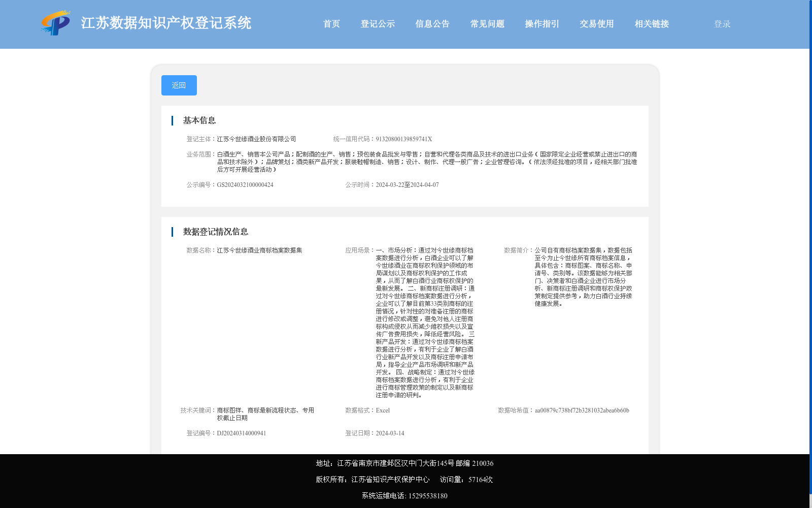This screenshot has width=812, height=508.
Task: Select support phone number 15295538180
Action: [428, 496]
